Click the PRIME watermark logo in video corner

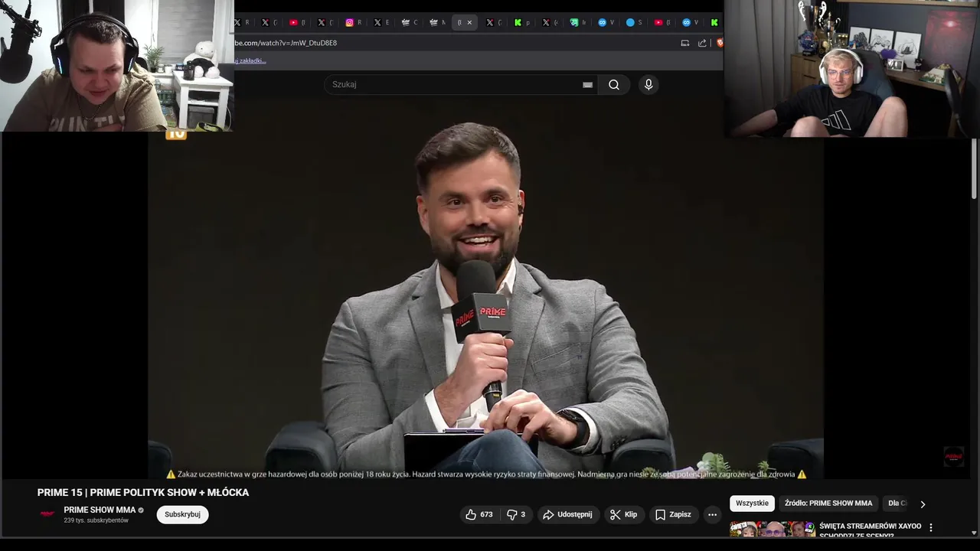tap(953, 457)
